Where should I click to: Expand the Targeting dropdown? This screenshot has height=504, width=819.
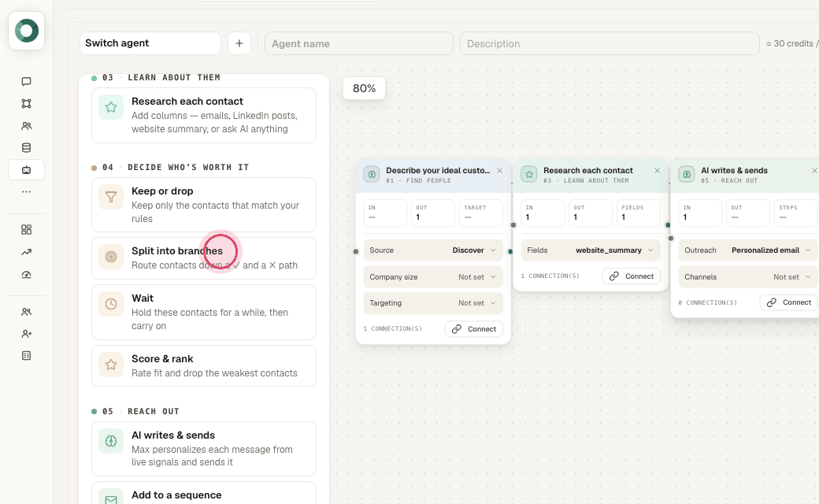pyautogui.click(x=433, y=303)
